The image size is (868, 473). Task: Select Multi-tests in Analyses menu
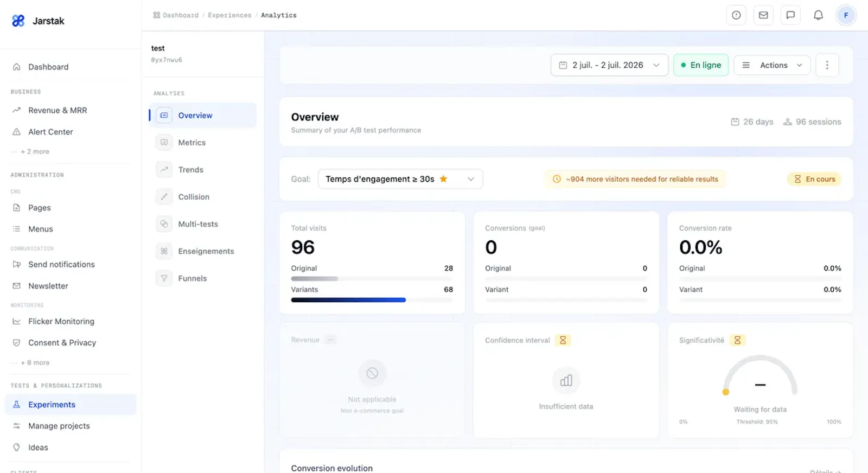(203, 224)
